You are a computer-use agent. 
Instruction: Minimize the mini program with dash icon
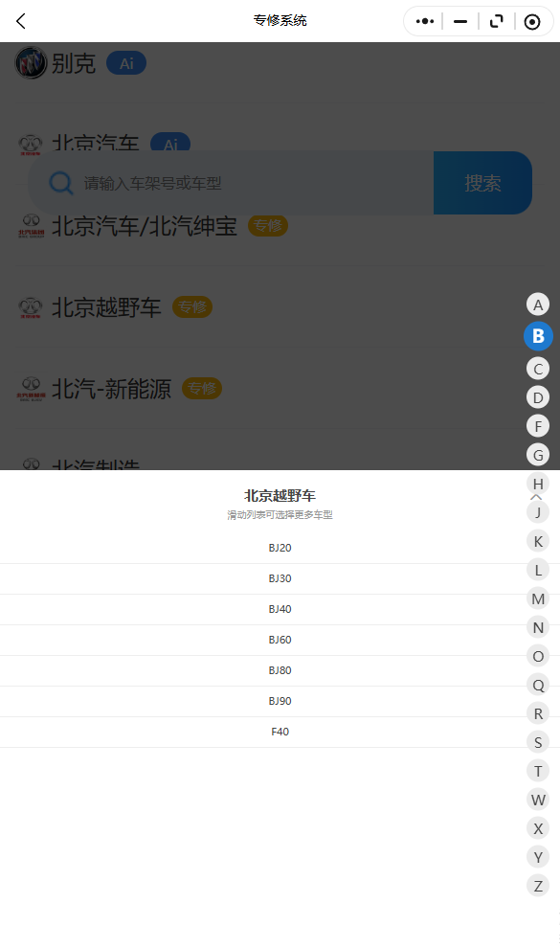coord(460,21)
